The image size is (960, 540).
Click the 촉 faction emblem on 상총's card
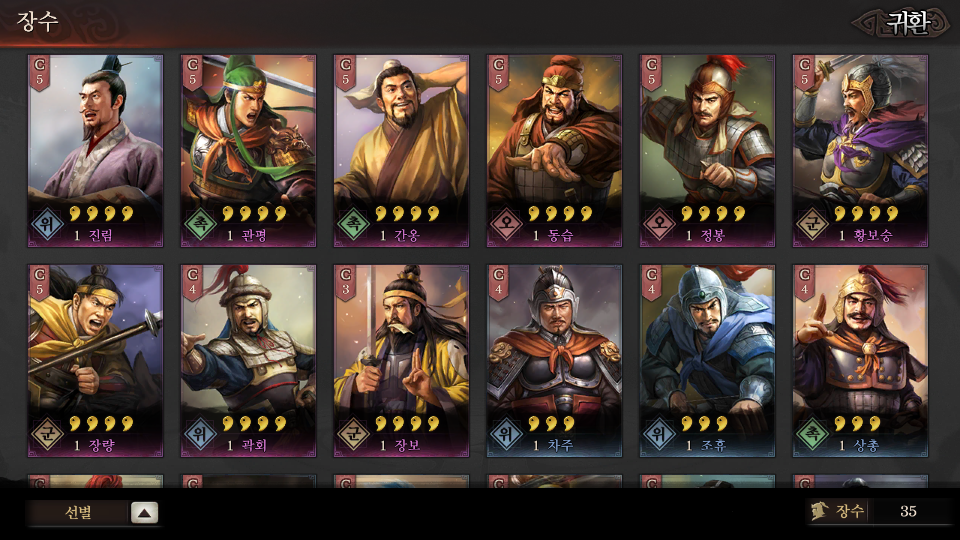click(x=813, y=435)
